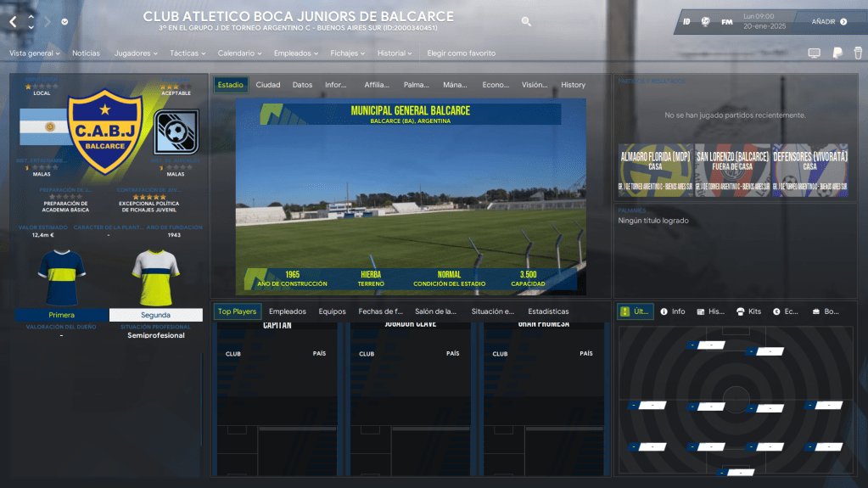Open the Fichajes dropdown menu
Screen dimensions: 868x488
coord(348,53)
